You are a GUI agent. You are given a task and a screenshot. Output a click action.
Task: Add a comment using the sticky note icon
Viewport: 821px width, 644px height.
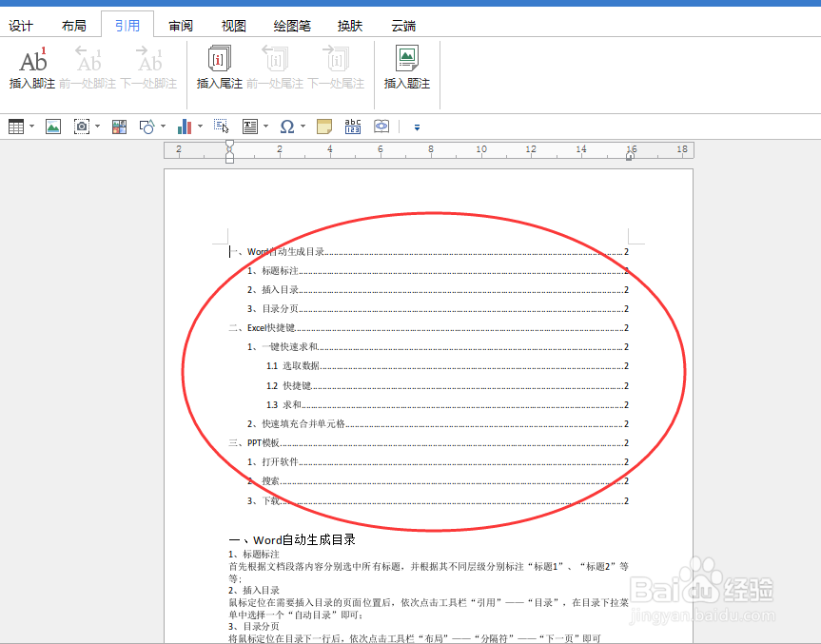coord(322,126)
